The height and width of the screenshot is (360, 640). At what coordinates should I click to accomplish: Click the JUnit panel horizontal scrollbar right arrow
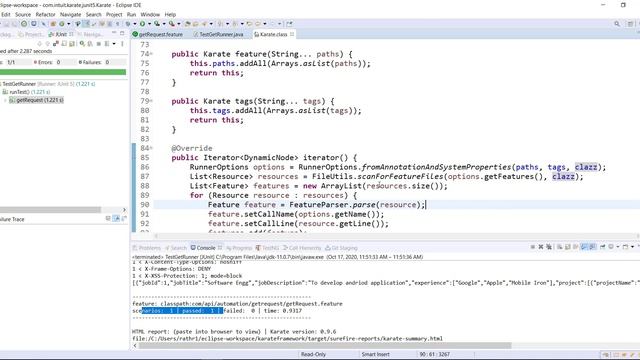click(x=124, y=210)
